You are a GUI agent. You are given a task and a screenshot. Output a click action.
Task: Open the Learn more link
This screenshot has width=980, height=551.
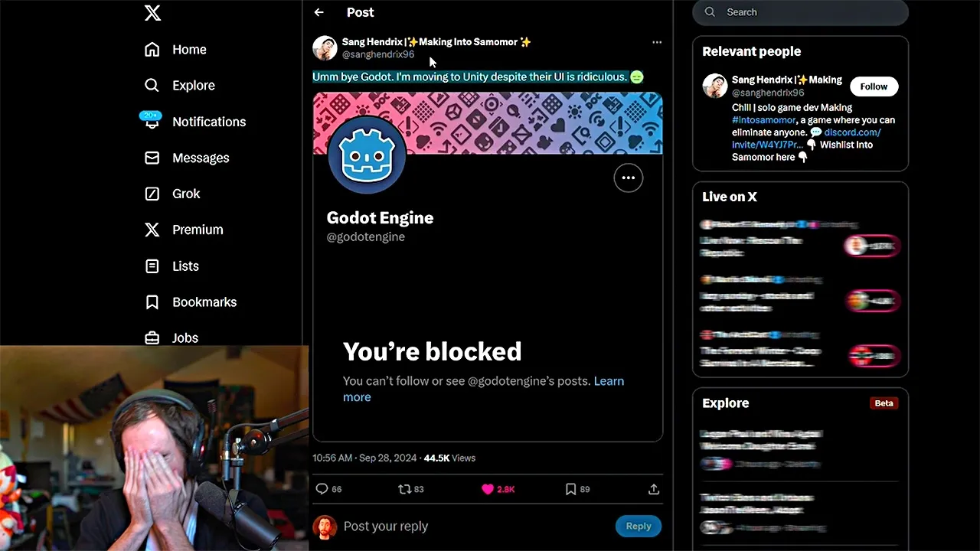[x=483, y=389]
